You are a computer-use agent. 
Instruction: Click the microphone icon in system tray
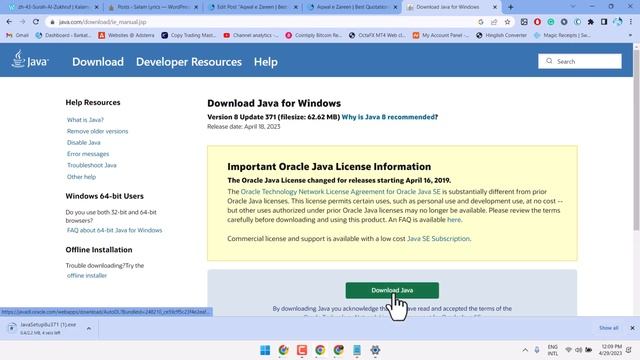pyautogui.click(x=537, y=350)
